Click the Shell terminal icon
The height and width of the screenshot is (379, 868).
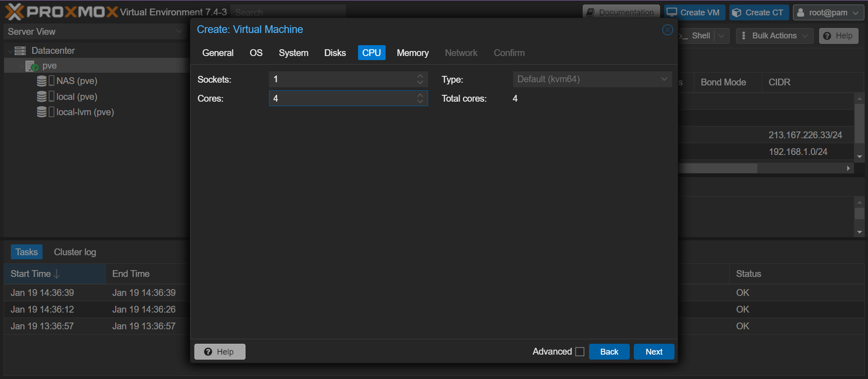click(x=684, y=36)
